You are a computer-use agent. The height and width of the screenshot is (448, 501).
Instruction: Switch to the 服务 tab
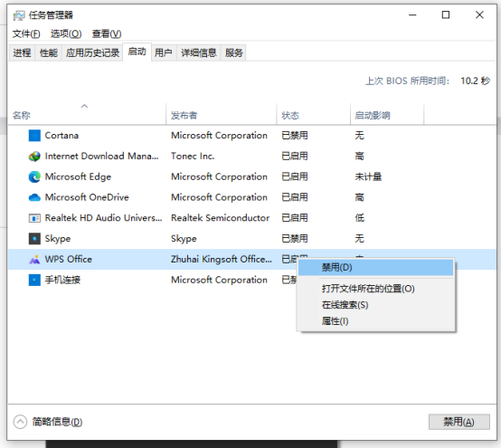coord(234,52)
